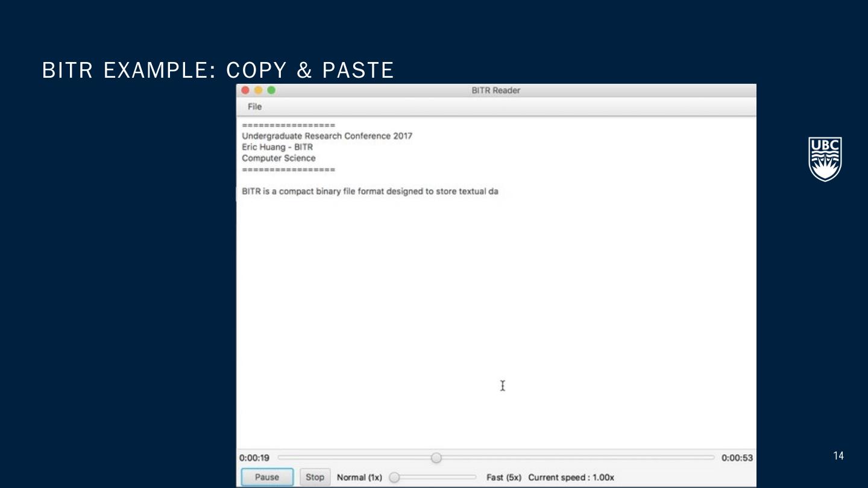Image resolution: width=868 pixels, height=488 pixels.
Task: Click the playback speed slider knob
Action: point(394,477)
